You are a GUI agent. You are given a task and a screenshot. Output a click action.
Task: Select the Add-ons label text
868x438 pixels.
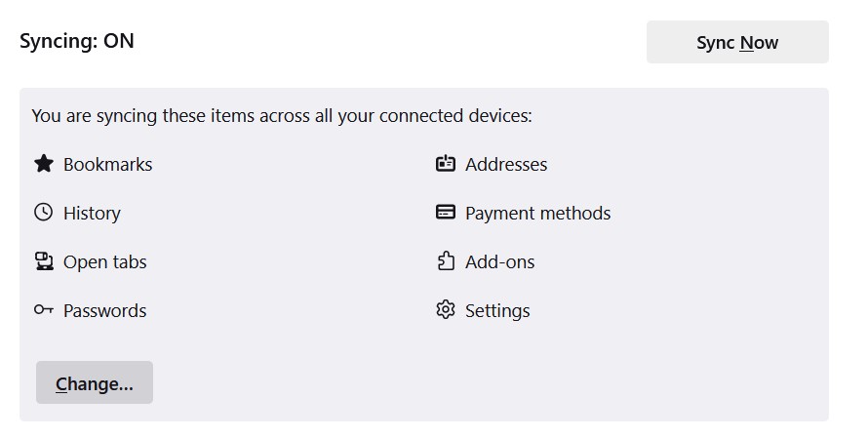pos(500,261)
